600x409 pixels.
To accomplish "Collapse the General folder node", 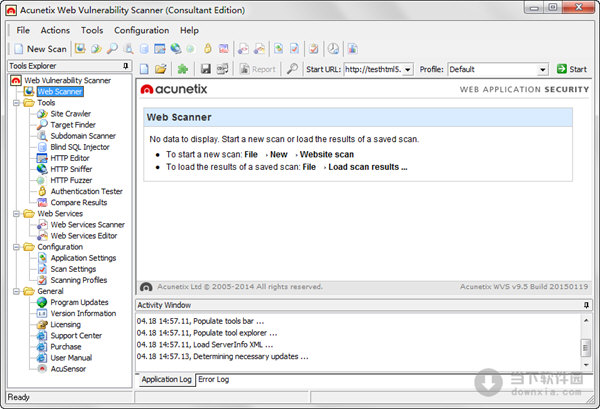I will (16, 291).
